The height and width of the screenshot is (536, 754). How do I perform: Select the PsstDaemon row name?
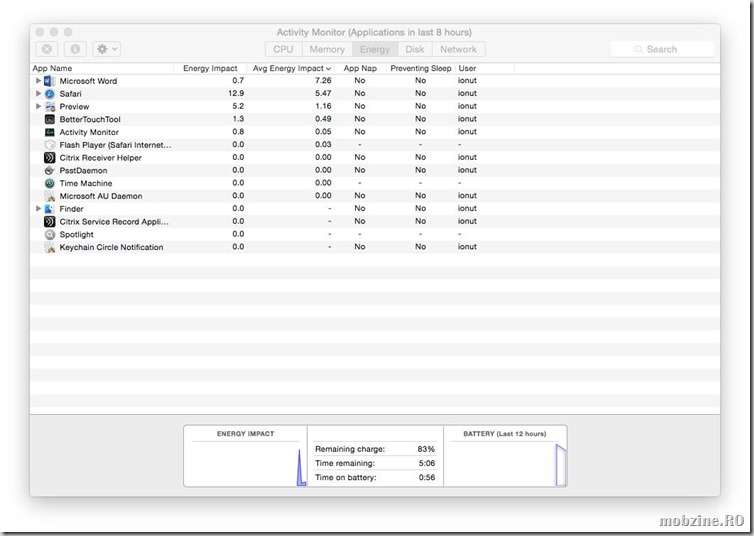click(x=83, y=171)
